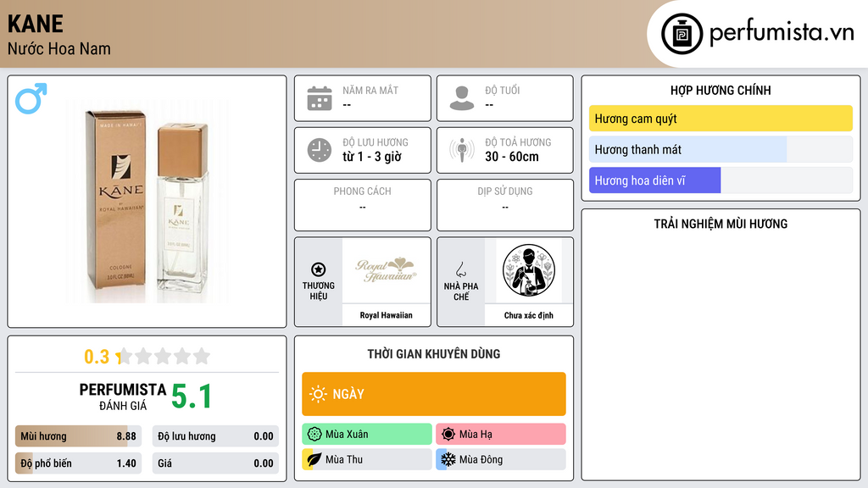Click the blue male gender symbol icon
Viewport: 868px width, 488px height.
[x=31, y=98]
